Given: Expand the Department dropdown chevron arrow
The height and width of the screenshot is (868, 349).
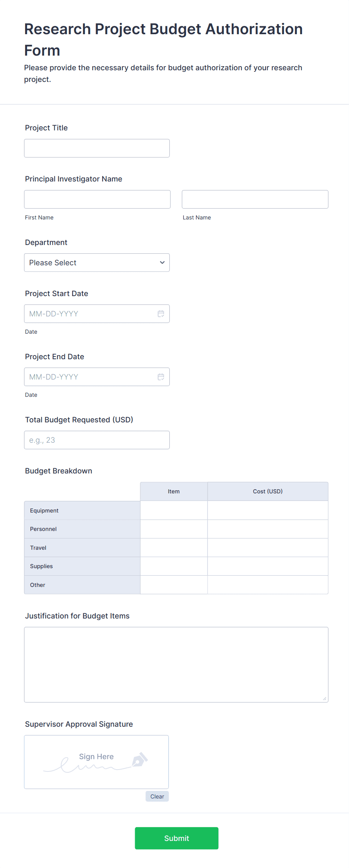Looking at the screenshot, I should [162, 263].
